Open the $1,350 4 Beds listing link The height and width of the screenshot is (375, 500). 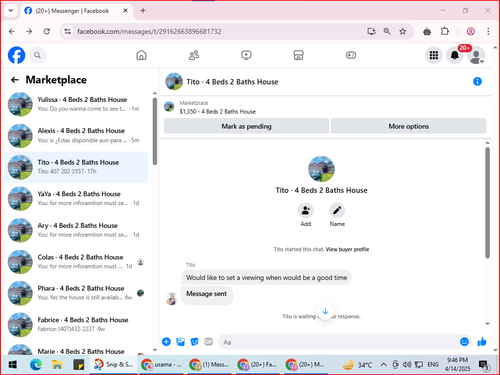218,112
